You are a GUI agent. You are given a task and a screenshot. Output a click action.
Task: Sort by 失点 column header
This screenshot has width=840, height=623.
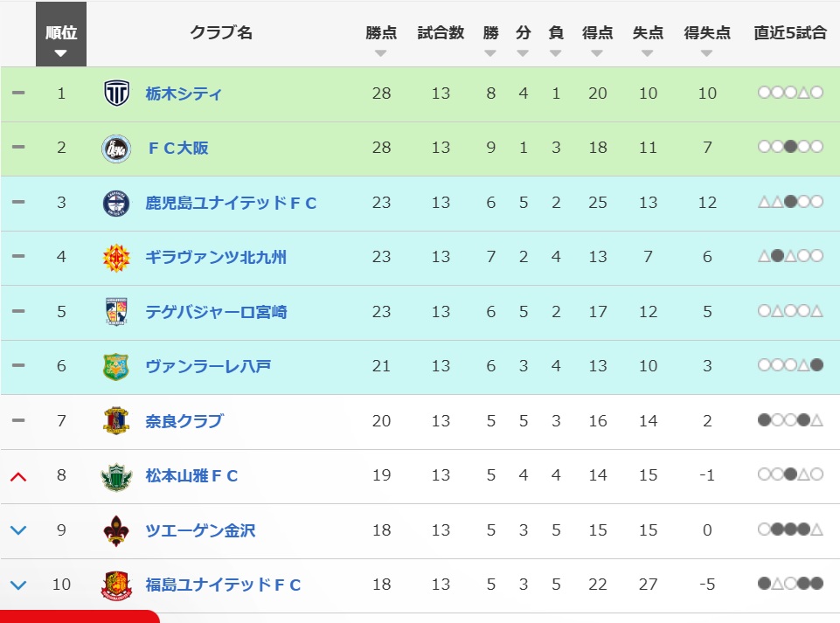[648, 32]
